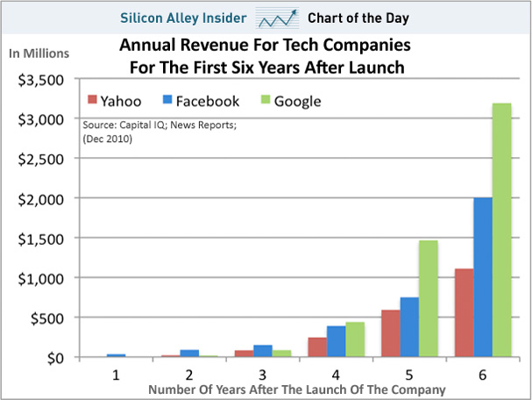The height and width of the screenshot is (400, 532).
Task: Click the x-axis title 'Number Of Years After The Launch'
Action: tap(297, 389)
